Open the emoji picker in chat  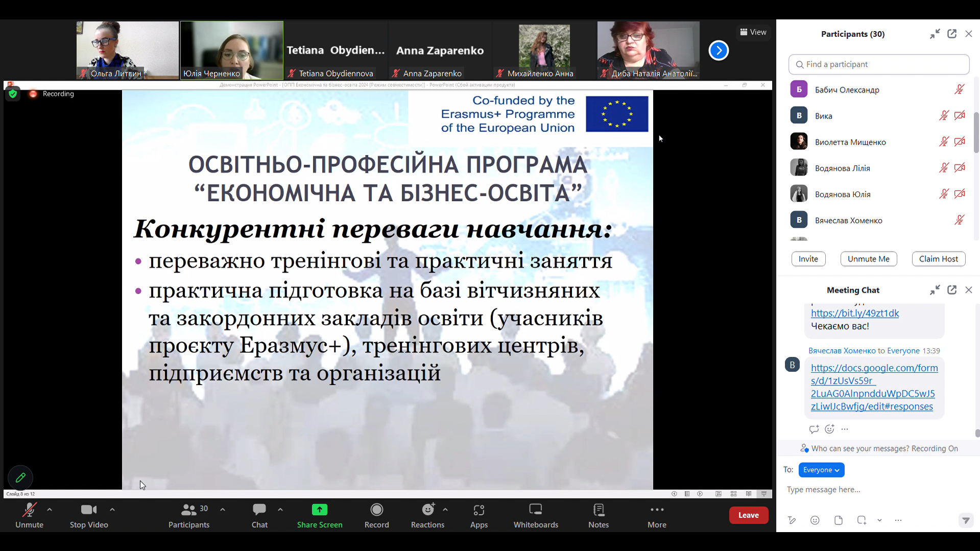pyautogui.click(x=815, y=520)
